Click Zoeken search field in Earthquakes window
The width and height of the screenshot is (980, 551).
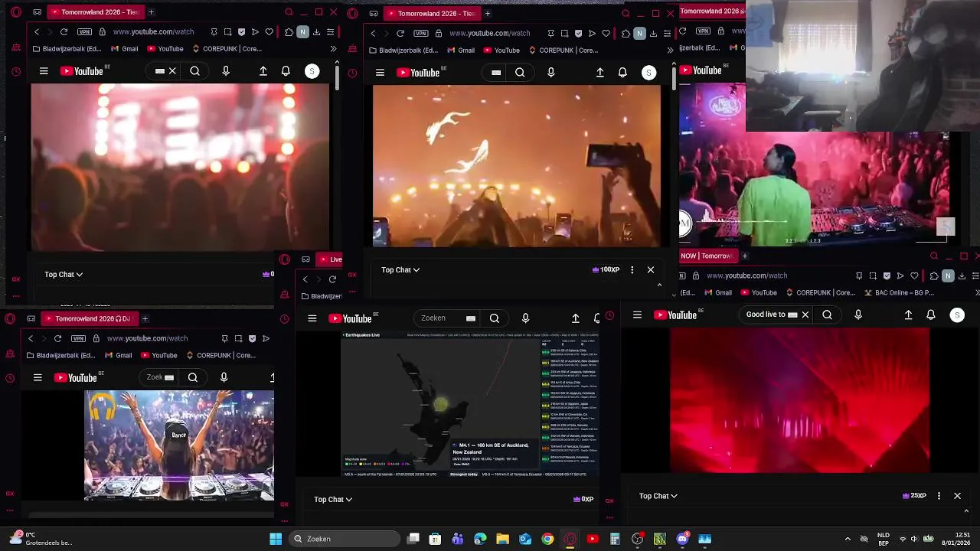pyautogui.click(x=448, y=318)
